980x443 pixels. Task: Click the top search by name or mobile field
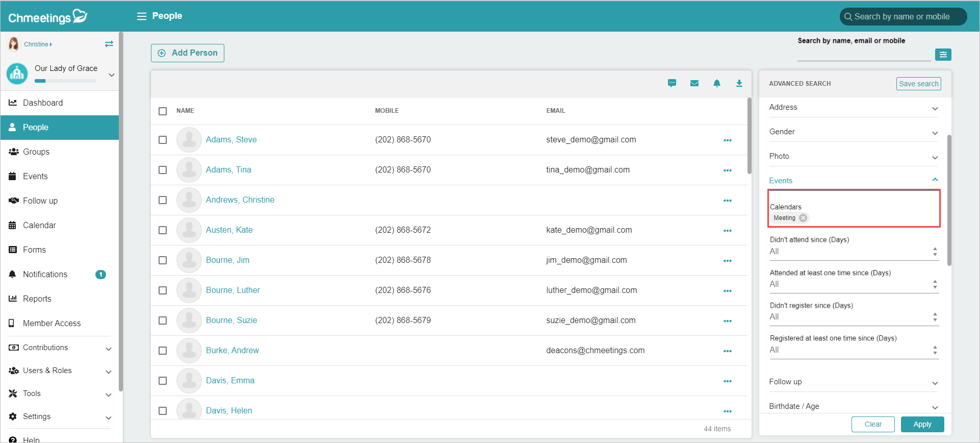coord(904,17)
